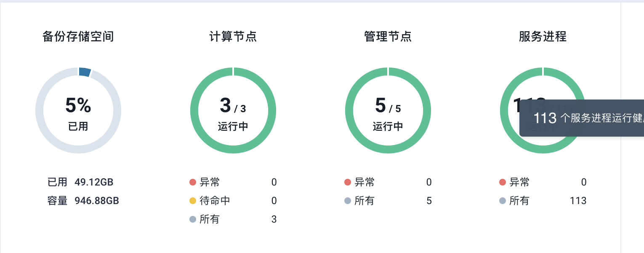Click the 服务进程 title
This screenshot has height=253, width=644.
(x=543, y=37)
